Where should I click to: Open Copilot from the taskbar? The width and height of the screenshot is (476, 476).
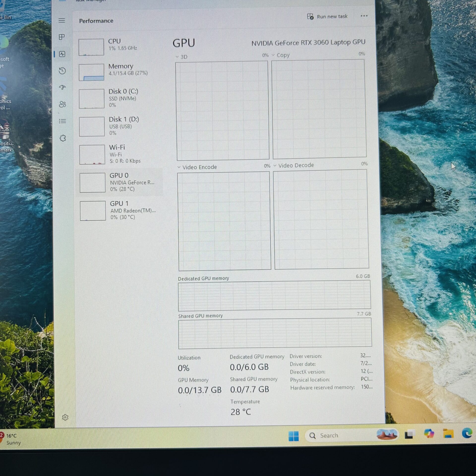pos(429,434)
